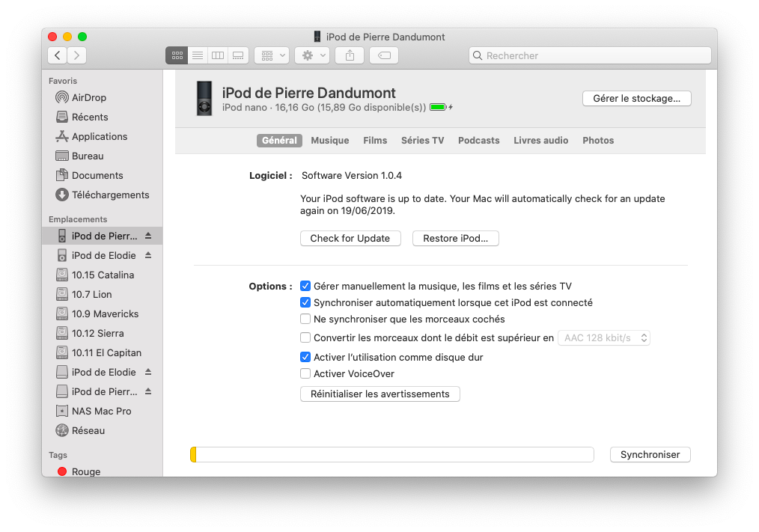Select the Général tab
The height and width of the screenshot is (532, 759).
[x=279, y=141]
